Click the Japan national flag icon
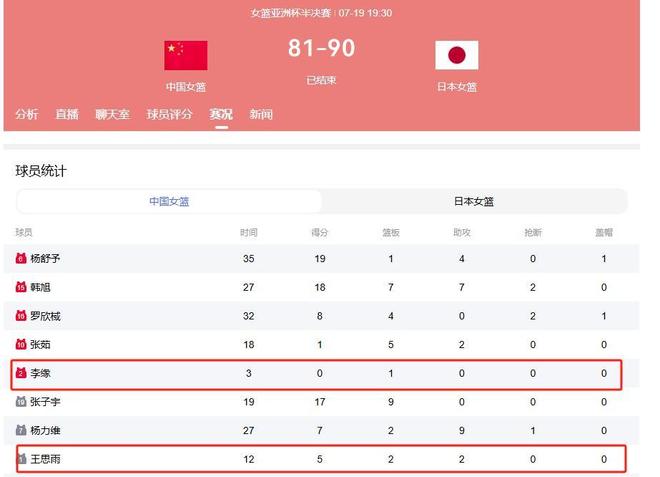660x477 pixels. point(457,55)
